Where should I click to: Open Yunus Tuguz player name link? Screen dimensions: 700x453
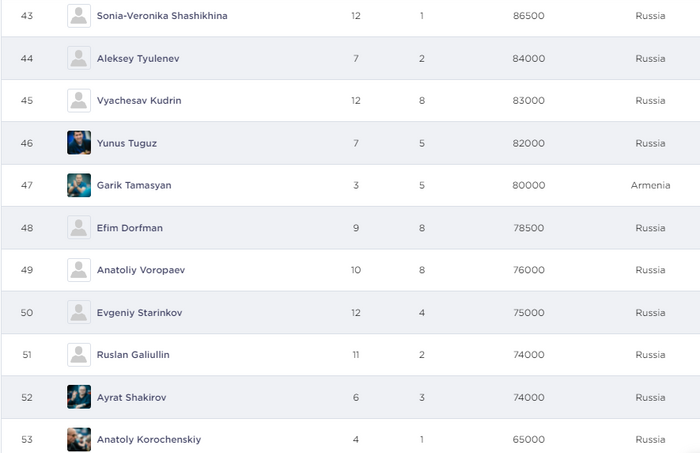pyautogui.click(x=127, y=143)
